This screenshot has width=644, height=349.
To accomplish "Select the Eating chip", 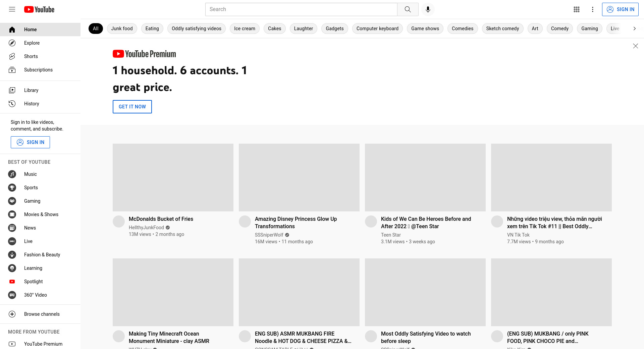I will (152, 29).
